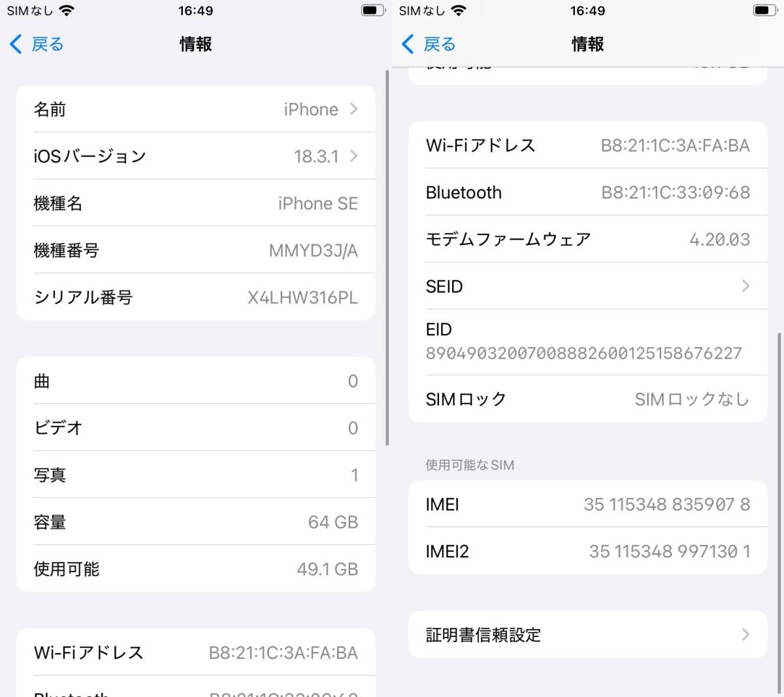This screenshot has width=784, height=697.
Task: Tap modem firmware value 4.20.03
Action: pyautogui.click(x=720, y=239)
